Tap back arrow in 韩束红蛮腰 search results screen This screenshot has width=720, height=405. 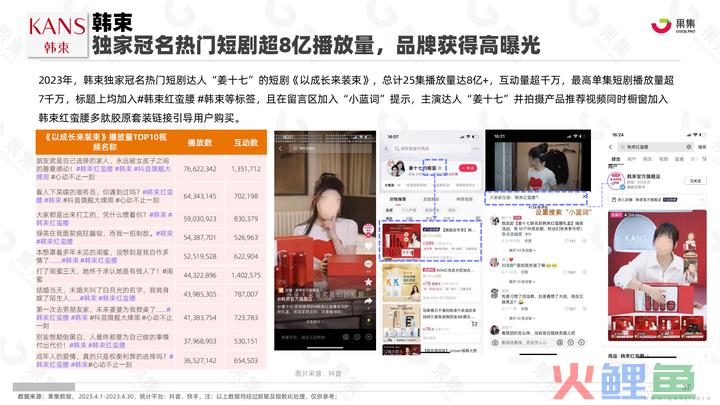[x=611, y=147]
